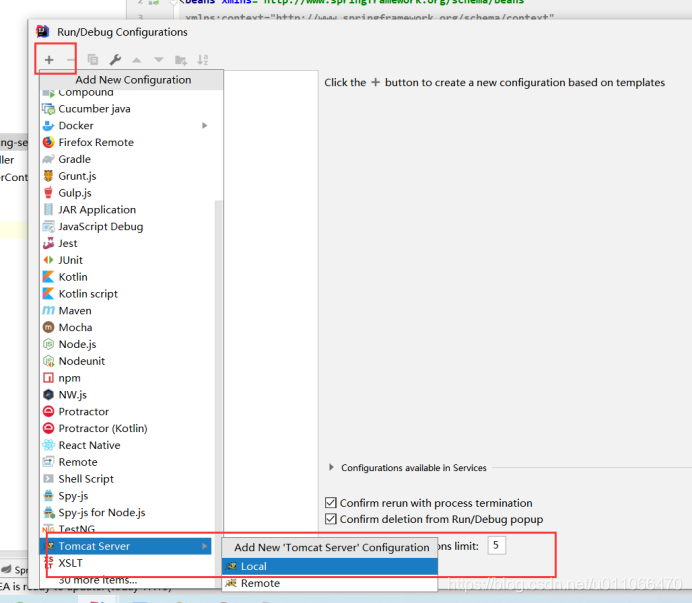
Task: Choose Nodeunit configuration type
Action: (x=127, y=361)
